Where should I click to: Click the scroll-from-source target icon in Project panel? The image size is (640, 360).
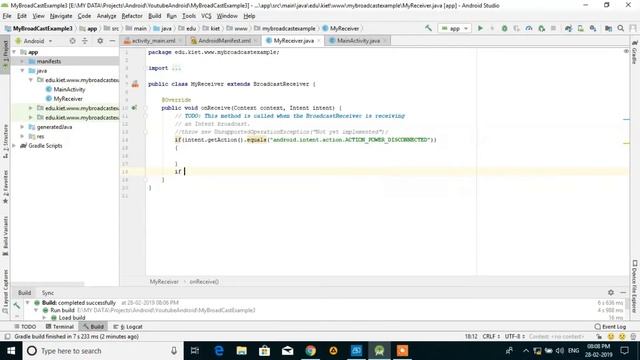click(72, 41)
